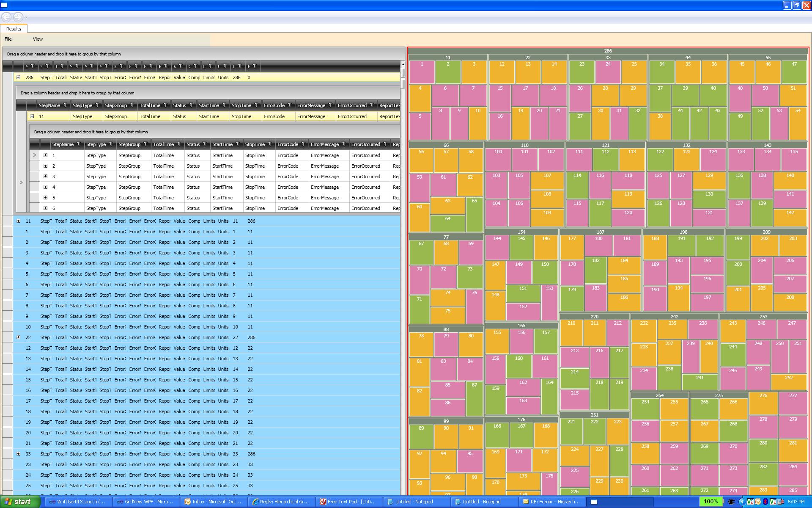Collapse the nested row 11
The image size is (812, 508).
pos(32,116)
